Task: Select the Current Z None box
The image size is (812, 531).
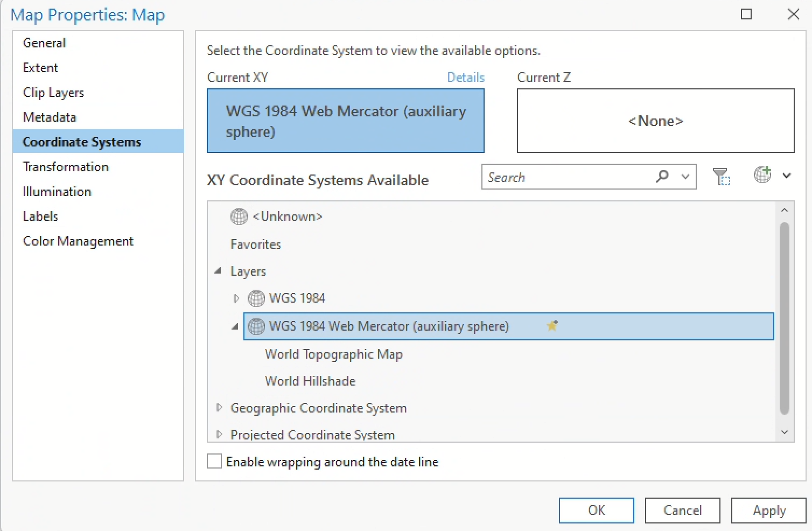Action: tap(655, 121)
